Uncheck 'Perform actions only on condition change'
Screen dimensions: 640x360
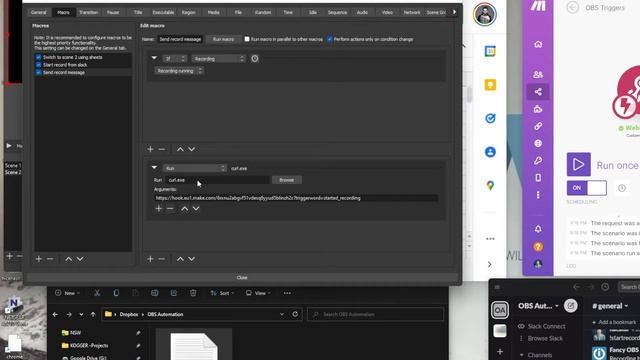(x=330, y=39)
